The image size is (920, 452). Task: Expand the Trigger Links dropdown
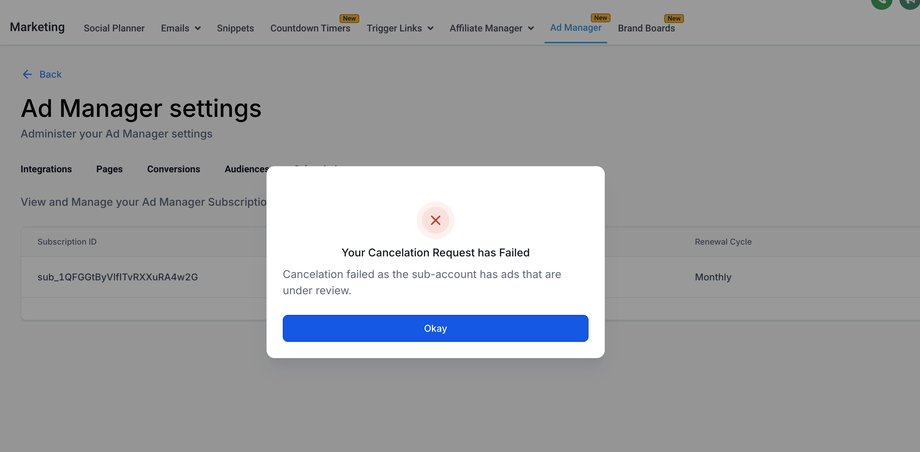tap(400, 28)
